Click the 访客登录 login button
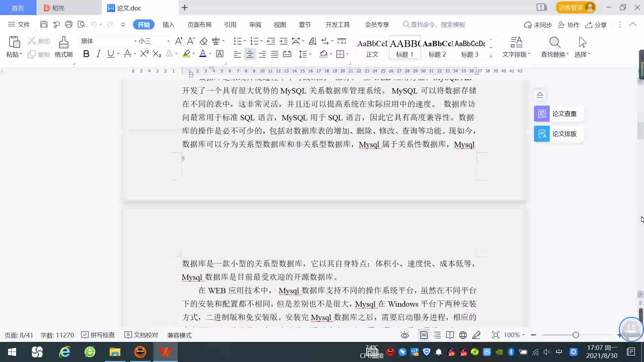Viewport: 644px width, 362px height. pyautogui.click(x=576, y=7)
